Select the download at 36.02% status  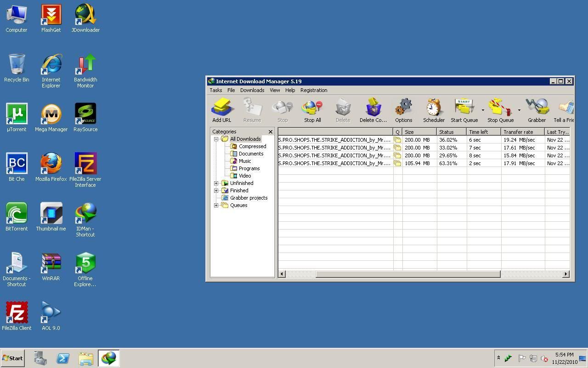pyautogui.click(x=424, y=140)
